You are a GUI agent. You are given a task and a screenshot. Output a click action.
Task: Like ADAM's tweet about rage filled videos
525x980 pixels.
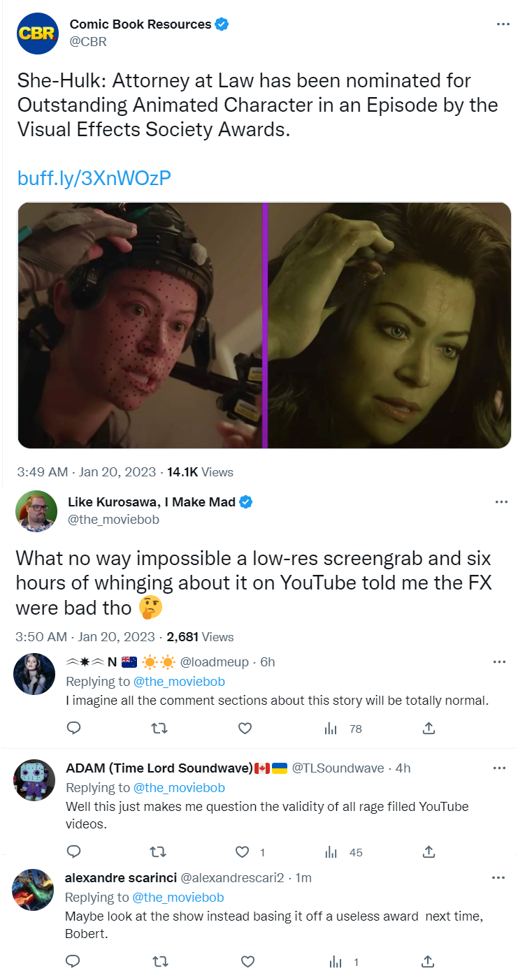(x=243, y=852)
